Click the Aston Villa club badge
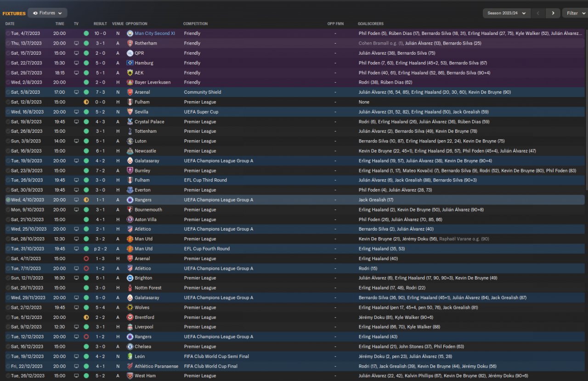 click(130, 220)
